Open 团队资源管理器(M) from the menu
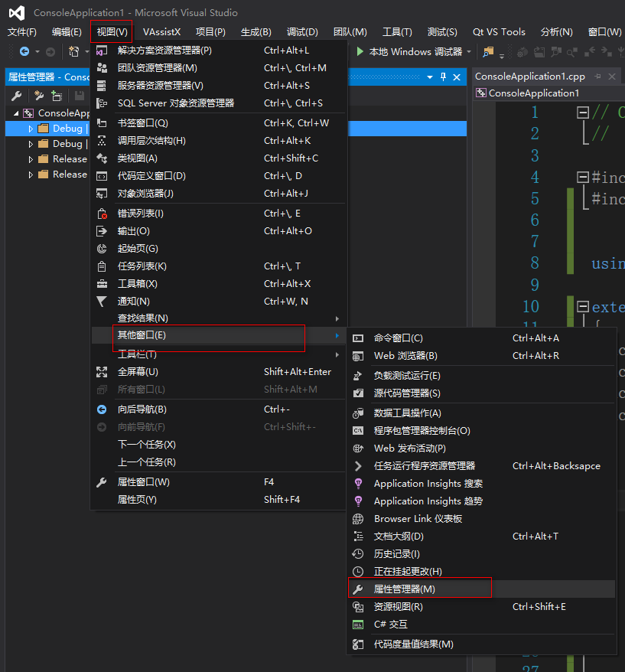The width and height of the screenshot is (625, 672). 219,68
